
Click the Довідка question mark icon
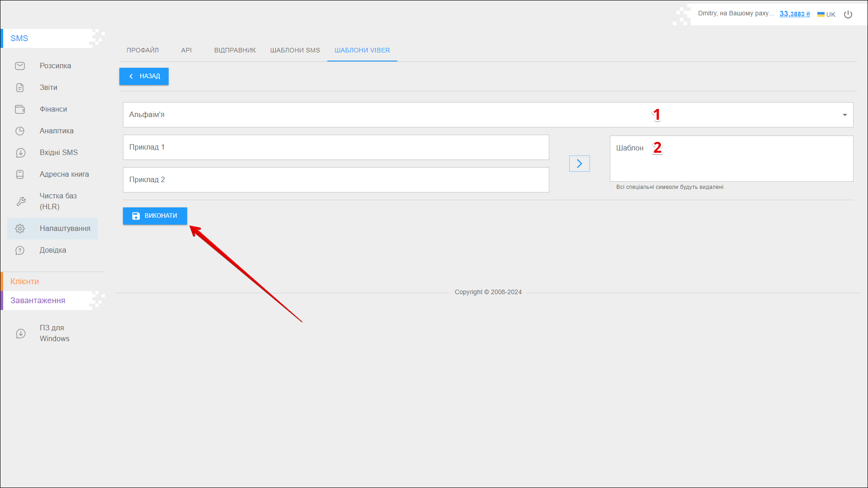20,250
